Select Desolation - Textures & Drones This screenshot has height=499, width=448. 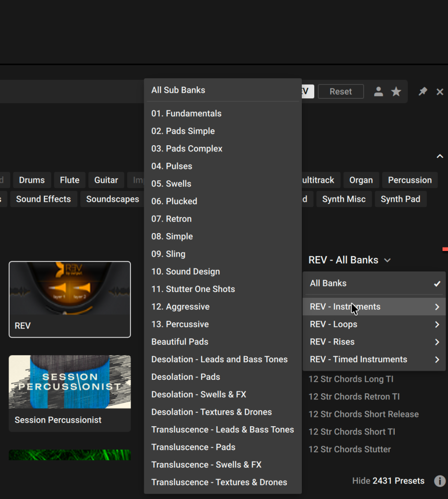click(x=223, y=412)
